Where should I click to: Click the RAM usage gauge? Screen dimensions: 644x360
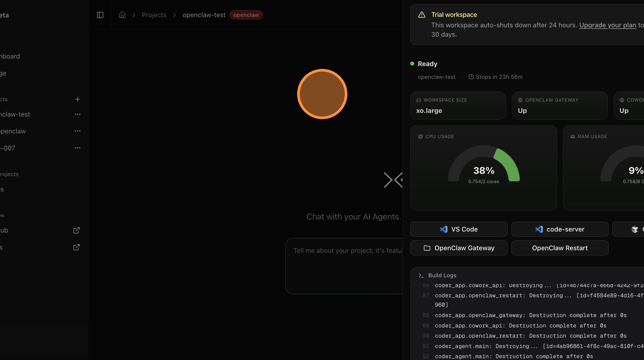[x=622, y=164]
